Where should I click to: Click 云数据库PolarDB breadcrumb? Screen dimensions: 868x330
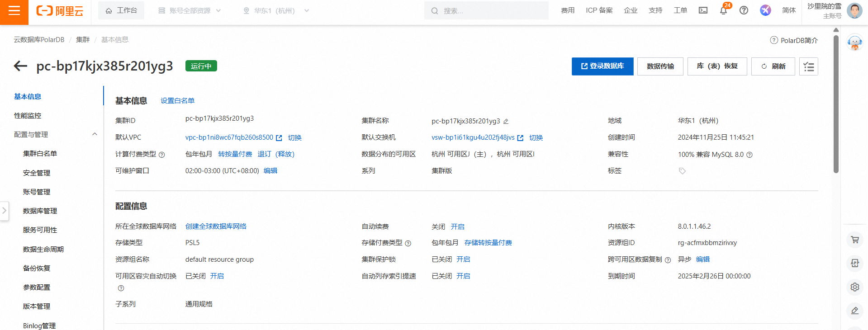pos(39,40)
